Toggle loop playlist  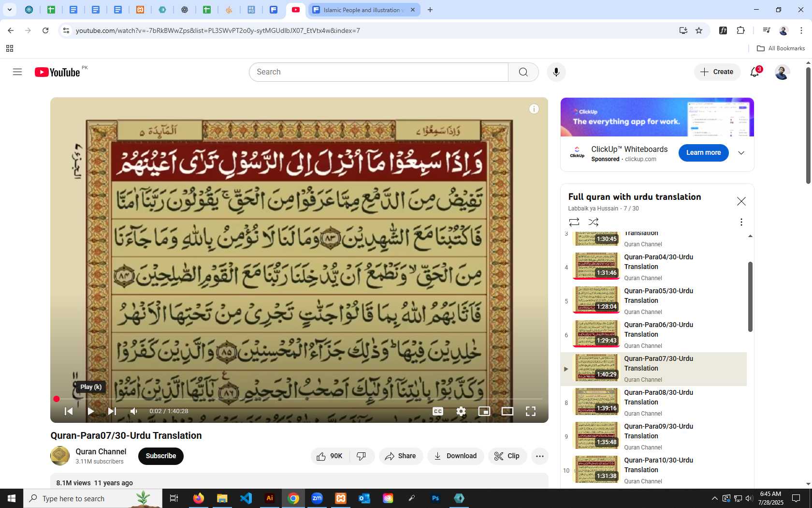point(574,222)
